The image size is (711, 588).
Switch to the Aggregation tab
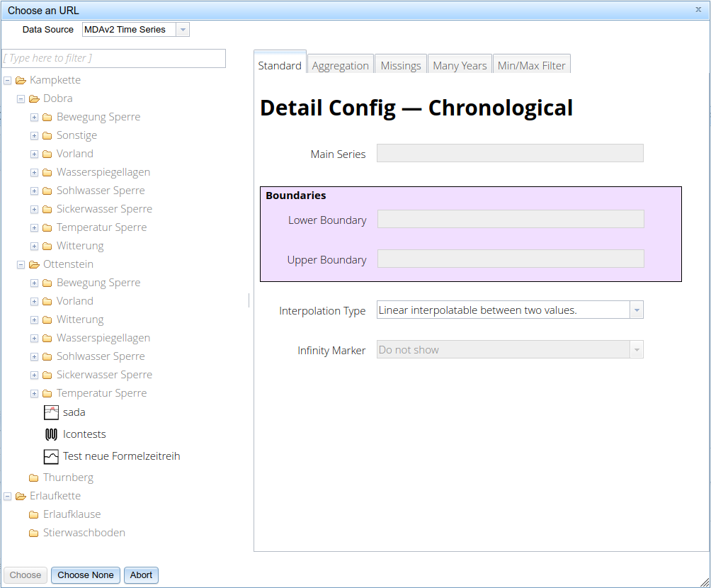coord(341,65)
